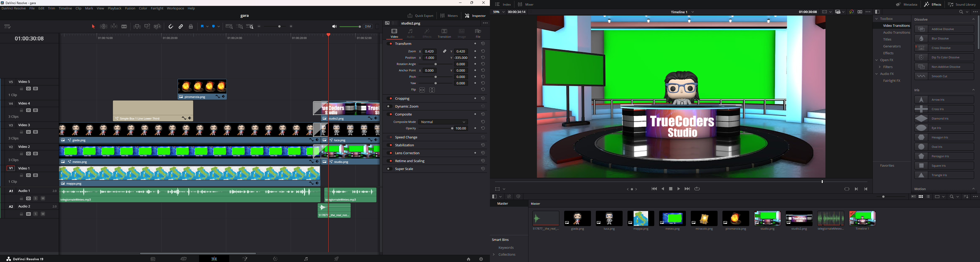Open the marker color dropdown arrow
980x262 pixels.
pyautogui.click(x=219, y=27)
